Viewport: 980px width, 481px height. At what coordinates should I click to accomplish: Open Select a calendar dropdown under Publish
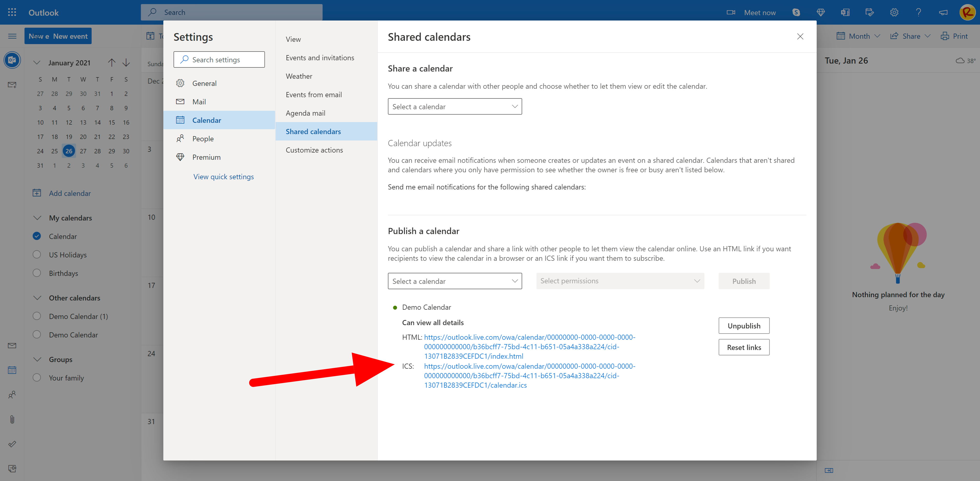coord(454,281)
